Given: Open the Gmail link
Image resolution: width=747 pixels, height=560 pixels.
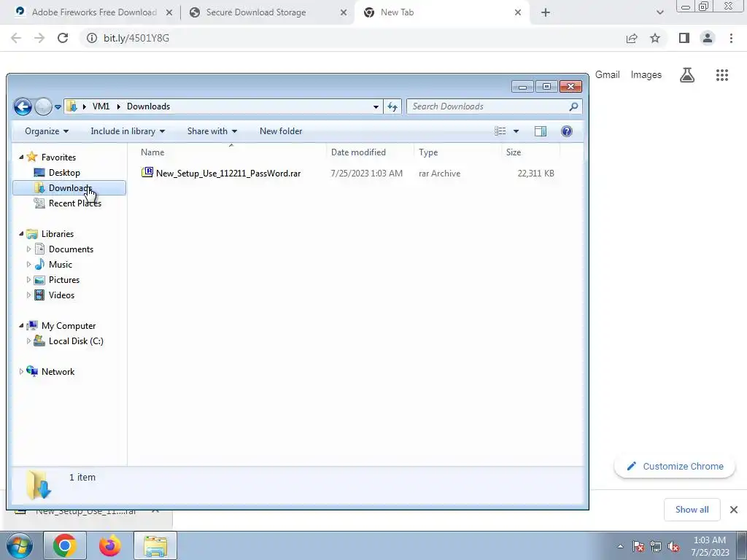Looking at the screenshot, I should click(x=608, y=75).
